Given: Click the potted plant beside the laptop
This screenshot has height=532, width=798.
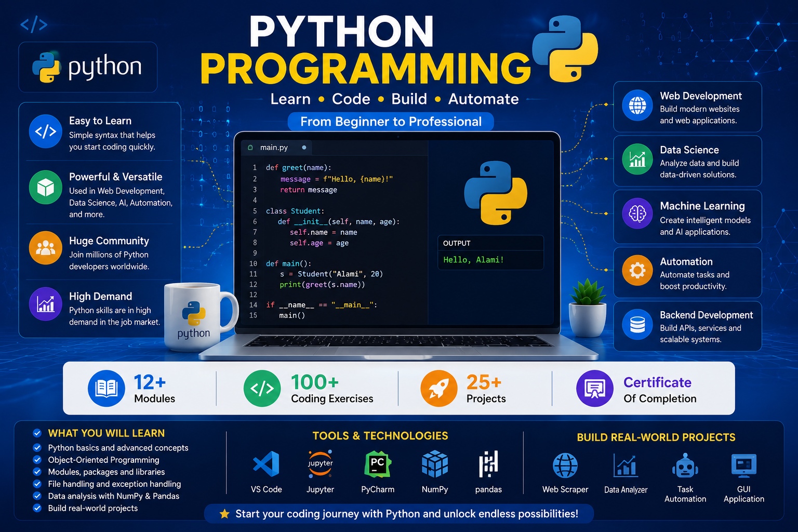Looking at the screenshot, I should [x=588, y=308].
